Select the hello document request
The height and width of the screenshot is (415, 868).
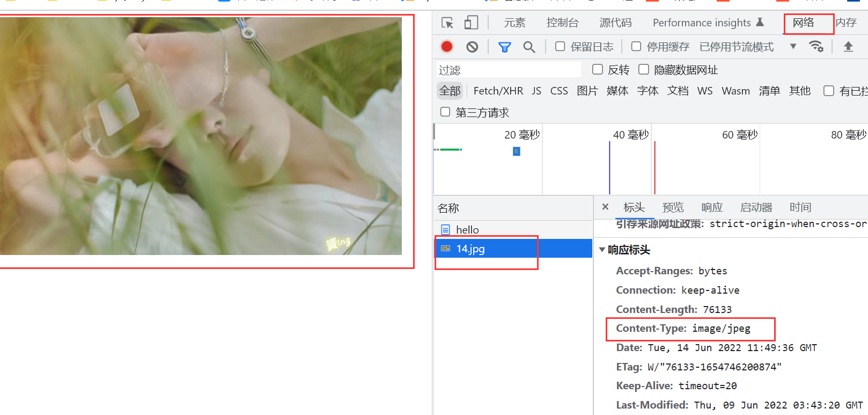point(513,230)
